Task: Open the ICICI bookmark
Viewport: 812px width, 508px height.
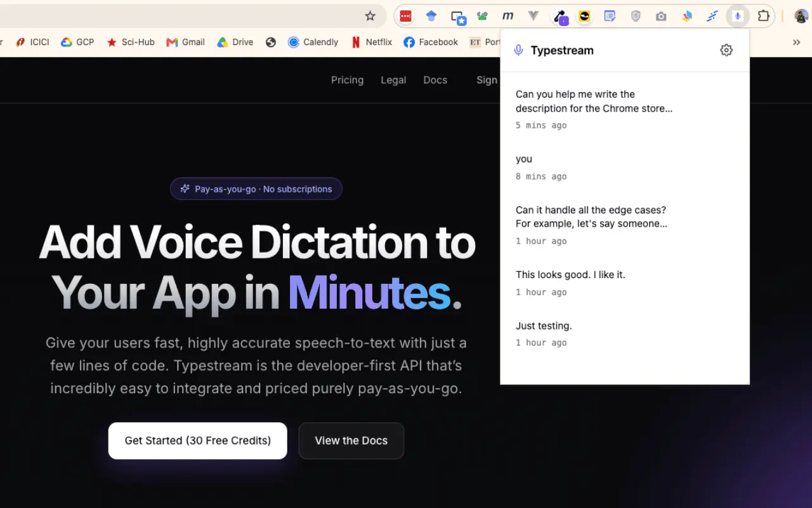Action: (32, 43)
